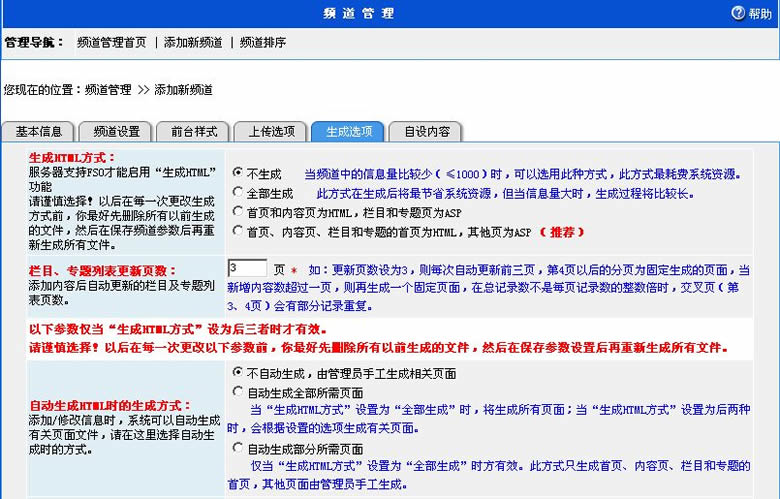Click the 自动生成HTML时的生成方式 label
This screenshot has height=499, width=780.
pos(110,405)
